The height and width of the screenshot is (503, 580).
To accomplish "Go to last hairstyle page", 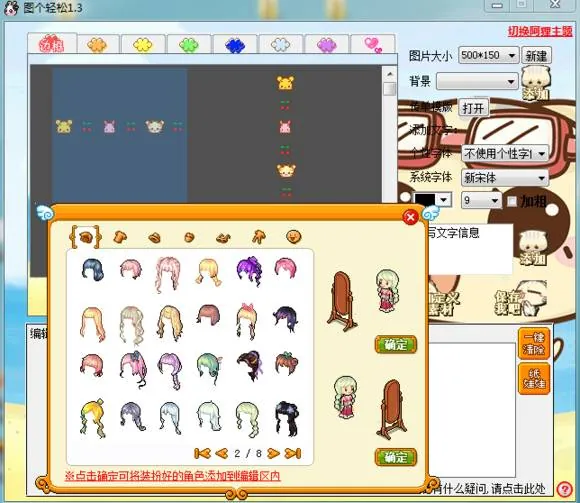I will coord(293,453).
